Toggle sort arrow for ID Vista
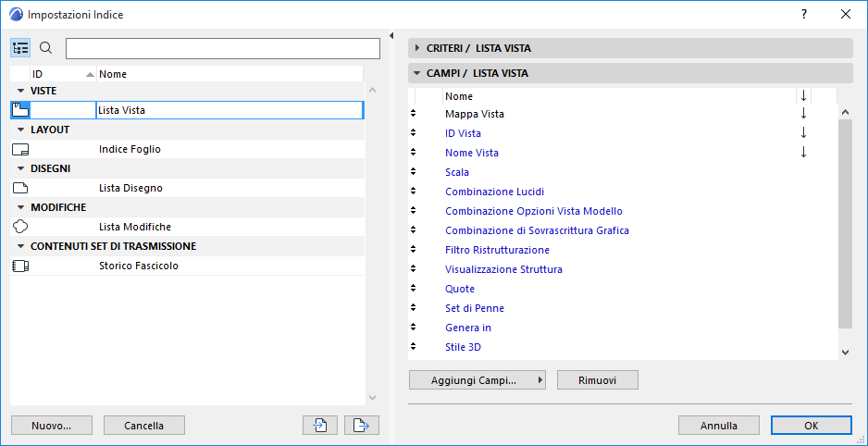This screenshot has width=868, height=446. [804, 133]
